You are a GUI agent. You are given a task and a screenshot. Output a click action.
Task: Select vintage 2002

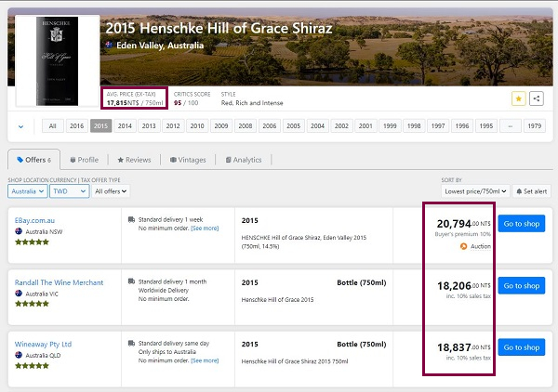click(x=341, y=125)
